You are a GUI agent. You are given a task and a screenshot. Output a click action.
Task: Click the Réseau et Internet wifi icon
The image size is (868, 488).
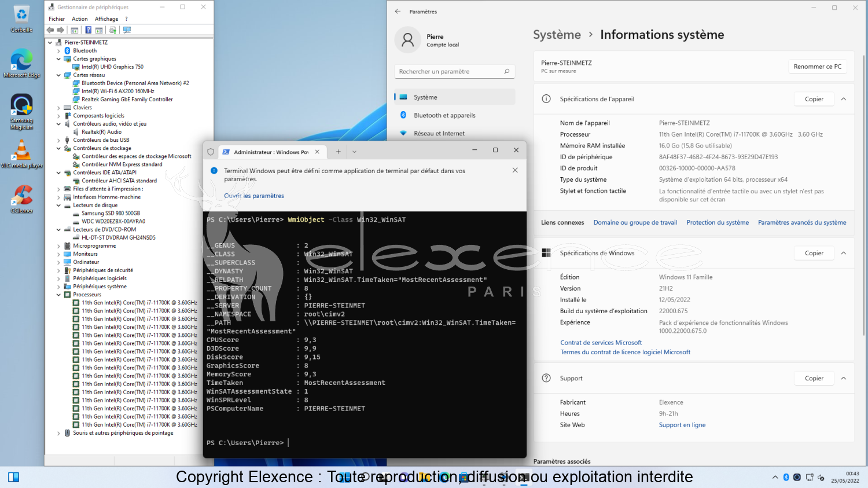pos(403,133)
